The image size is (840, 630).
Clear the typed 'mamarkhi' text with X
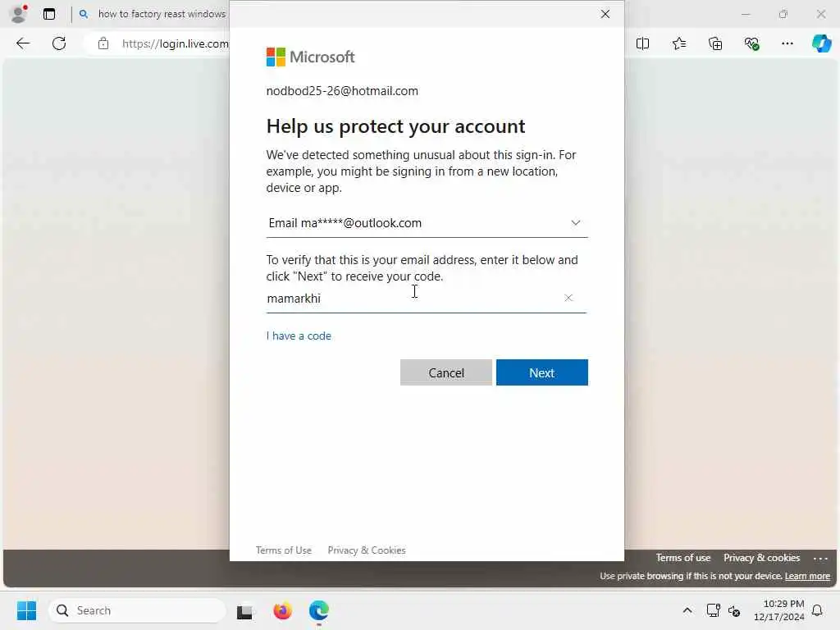click(x=568, y=298)
